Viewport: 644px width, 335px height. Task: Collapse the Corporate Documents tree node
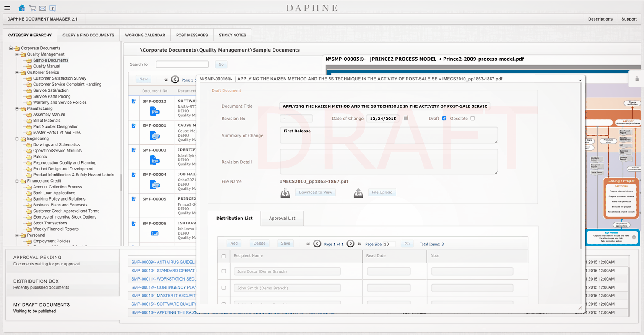coord(11,48)
